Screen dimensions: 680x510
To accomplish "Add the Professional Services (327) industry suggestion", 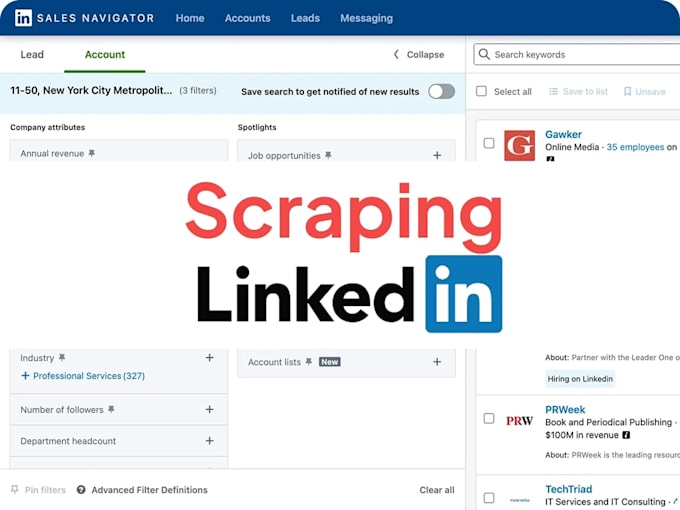I will pyautogui.click(x=89, y=376).
